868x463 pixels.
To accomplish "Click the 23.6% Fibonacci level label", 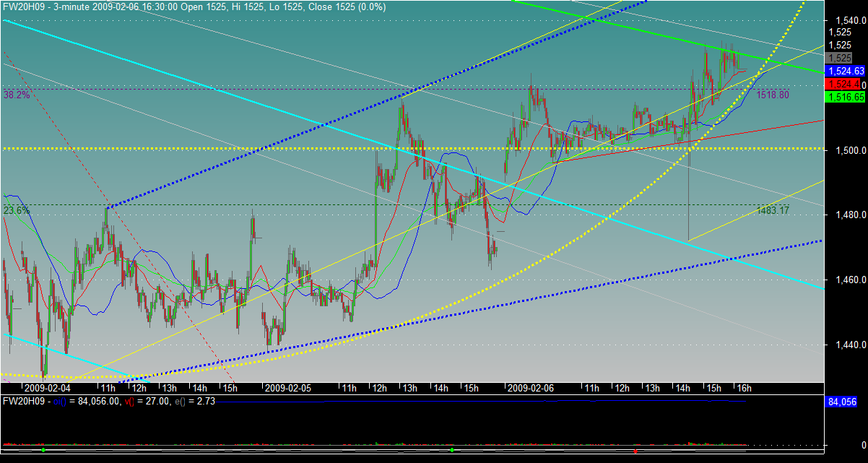I will pos(17,210).
